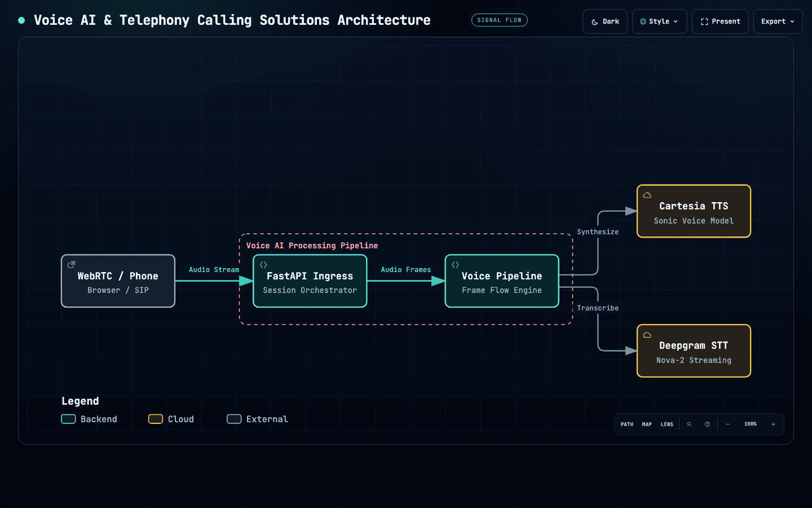Click the Session Orchestrator subtitle
Image resolution: width=812 pixels, height=508 pixels.
tap(310, 291)
